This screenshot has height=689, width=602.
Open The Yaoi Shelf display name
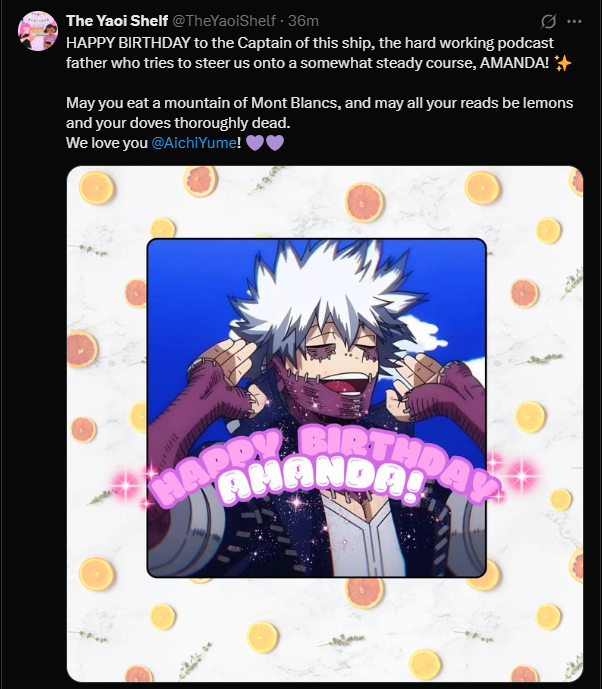[117, 21]
